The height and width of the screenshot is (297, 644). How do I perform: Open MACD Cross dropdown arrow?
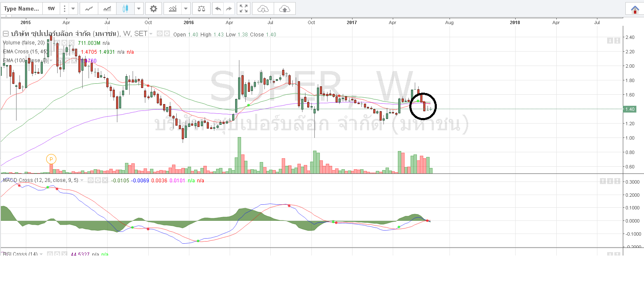[82, 180]
